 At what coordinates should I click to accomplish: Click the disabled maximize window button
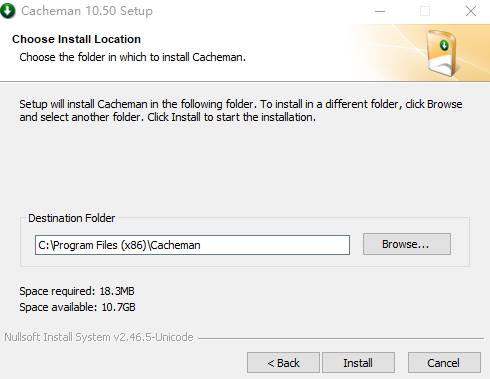pyautogui.click(x=425, y=11)
